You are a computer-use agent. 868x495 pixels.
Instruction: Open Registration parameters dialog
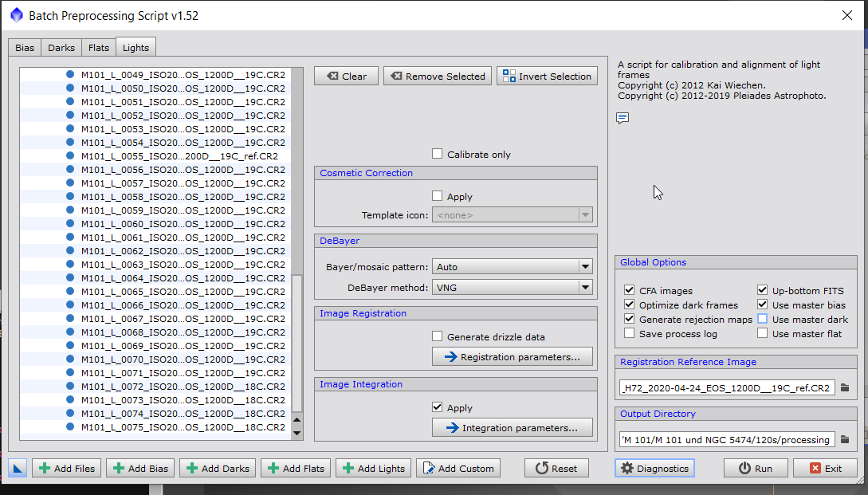click(512, 356)
